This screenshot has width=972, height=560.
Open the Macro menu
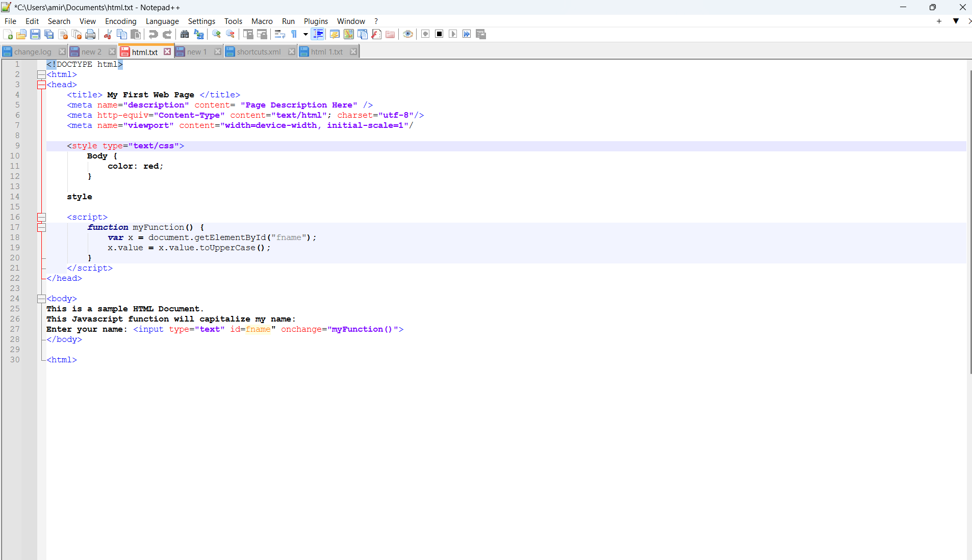click(x=262, y=21)
